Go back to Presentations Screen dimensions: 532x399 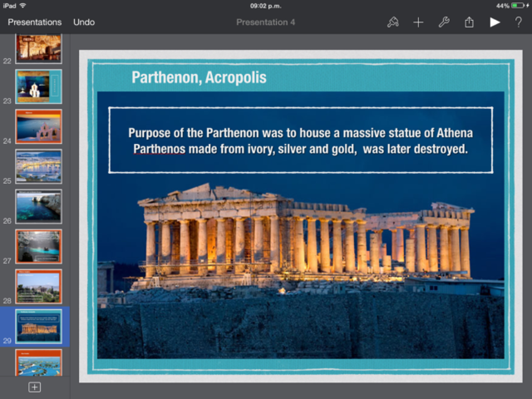click(35, 22)
